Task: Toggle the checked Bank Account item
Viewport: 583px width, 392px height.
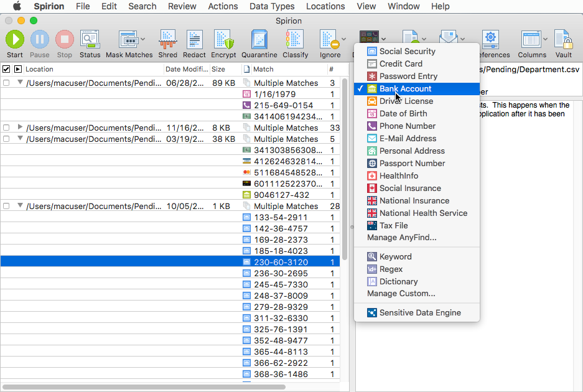Action: tap(417, 88)
